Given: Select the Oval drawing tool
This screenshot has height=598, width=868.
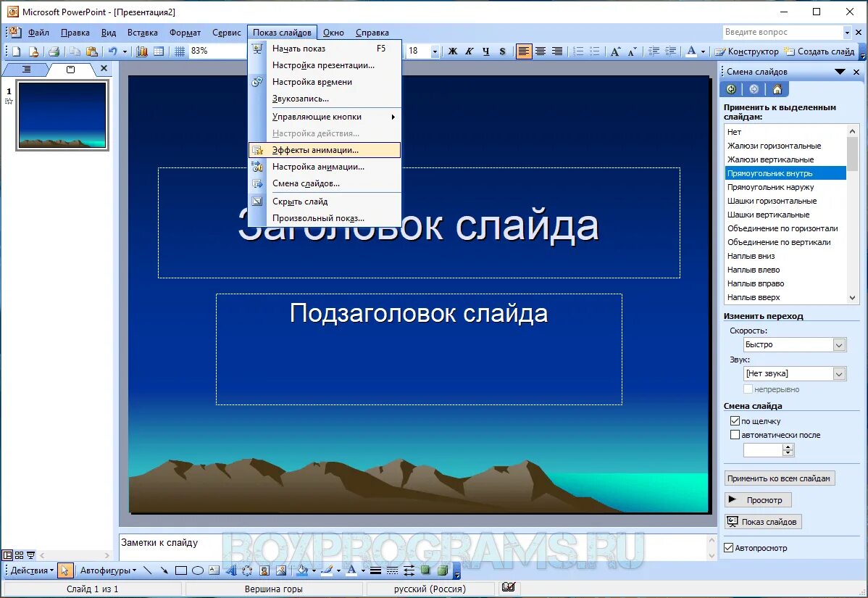Looking at the screenshot, I should point(198,570).
